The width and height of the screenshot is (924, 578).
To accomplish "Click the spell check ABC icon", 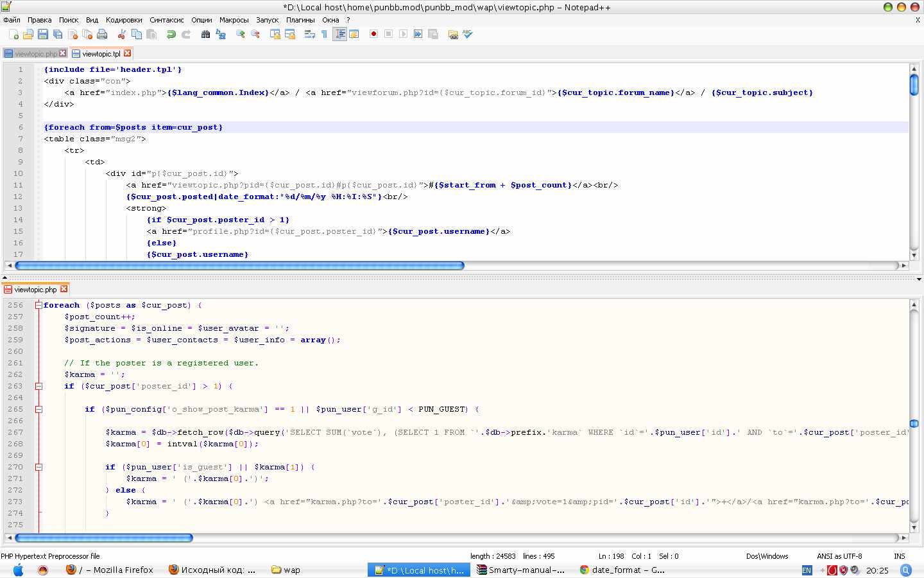I will click(x=468, y=34).
